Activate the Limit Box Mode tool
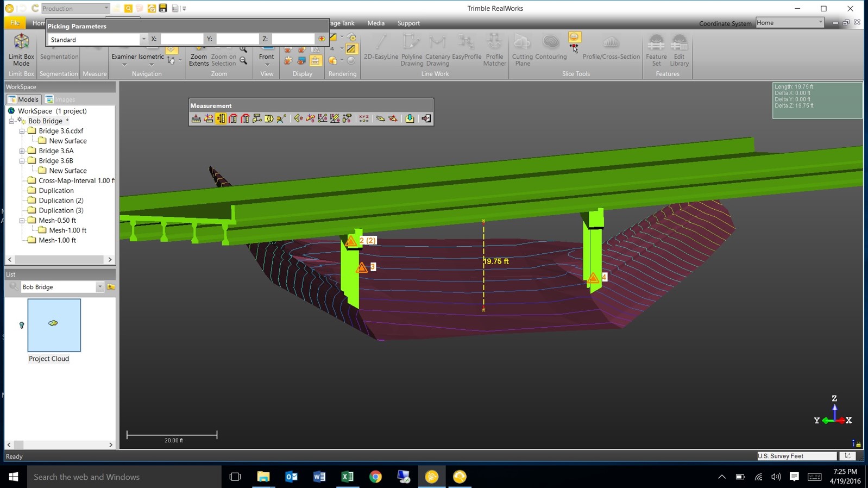The height and width of the screenshot is (488, 868). (21, 50)
